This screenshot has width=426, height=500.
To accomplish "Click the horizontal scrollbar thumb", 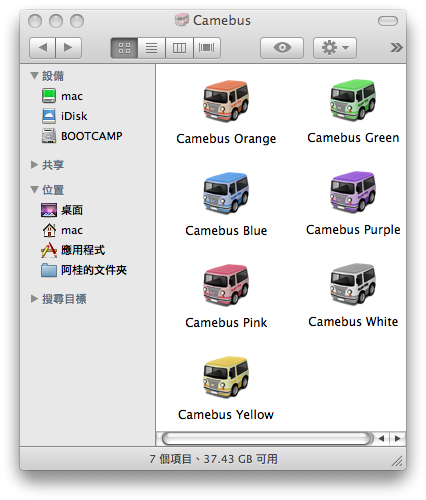I will 266,438.
